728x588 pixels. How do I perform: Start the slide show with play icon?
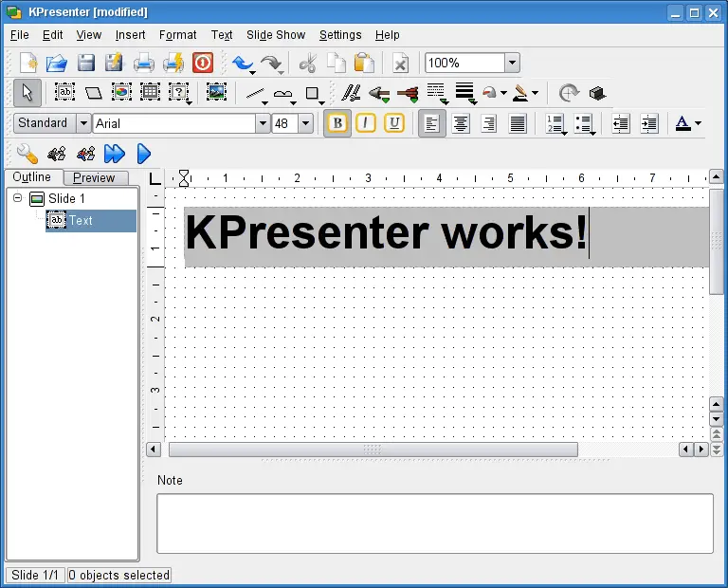[x=144, y=153]
